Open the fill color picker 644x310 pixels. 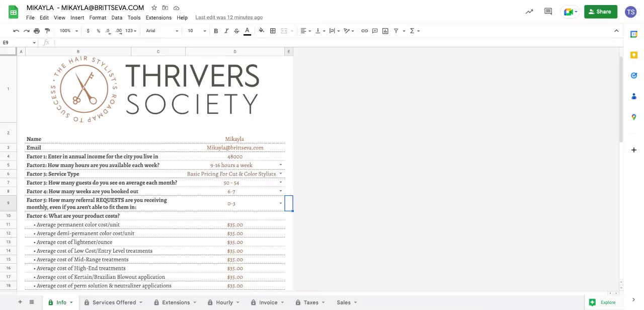262,31
